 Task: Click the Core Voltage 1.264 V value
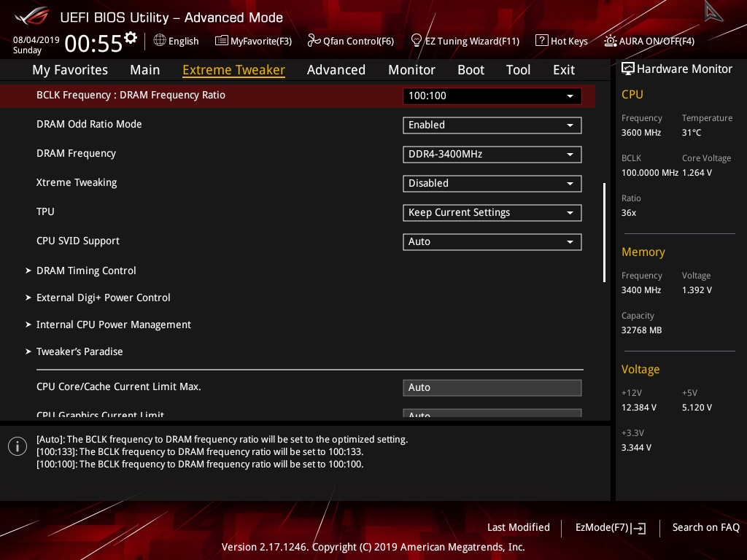(x=697, y=173)
